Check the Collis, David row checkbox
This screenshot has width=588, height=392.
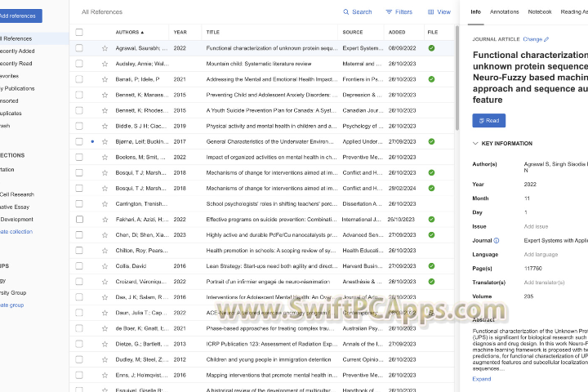tap(79, 266)
